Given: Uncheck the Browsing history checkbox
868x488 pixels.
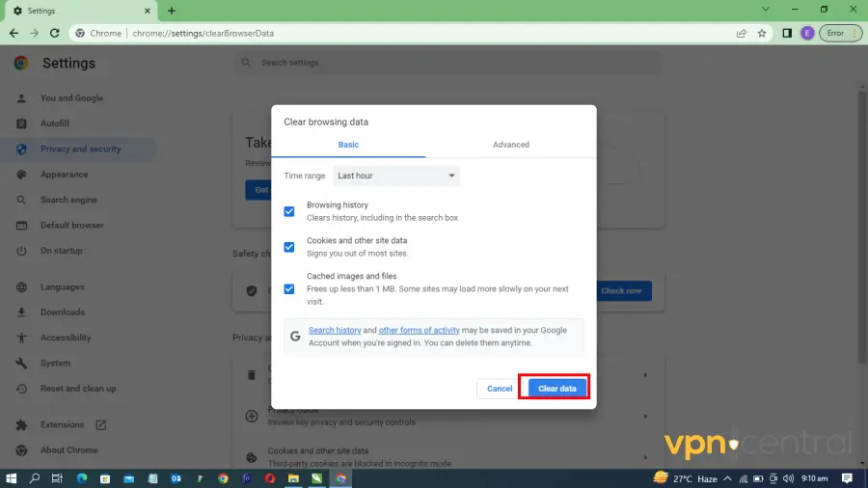Looking at the screenshot, I should point(289,211).
